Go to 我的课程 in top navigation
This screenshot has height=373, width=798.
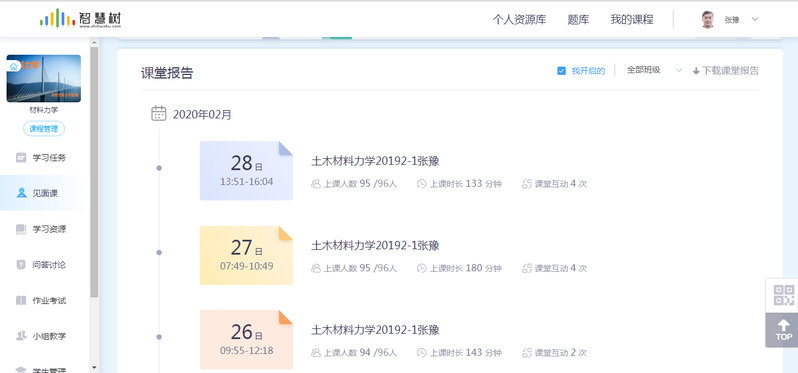(632, 19)
